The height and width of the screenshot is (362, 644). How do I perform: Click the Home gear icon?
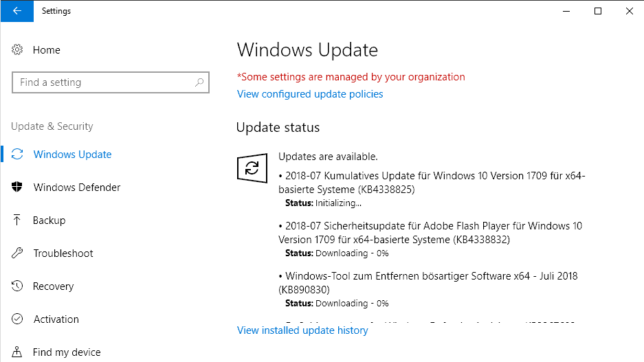[x=17, y=49]
